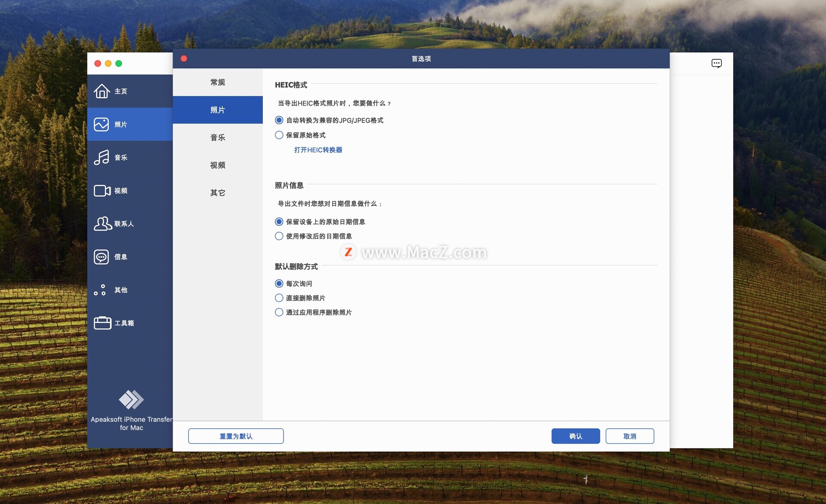Viewport: 826px width, 504px height.
Task: Click the 联系人 label in main sidebar
Action: tap(124, 224)
